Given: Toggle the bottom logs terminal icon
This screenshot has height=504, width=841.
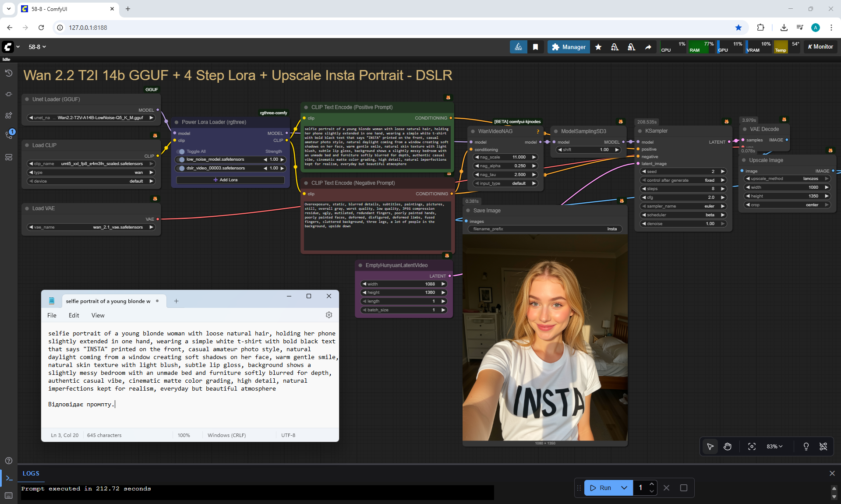Looking at the screenshot, I should pyautogui.click(x=9, y=478).
